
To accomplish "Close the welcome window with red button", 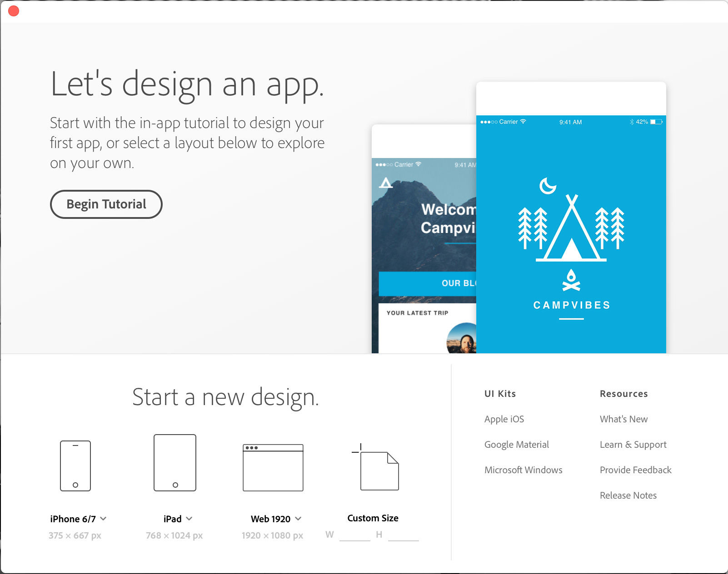I will (14, 11).
